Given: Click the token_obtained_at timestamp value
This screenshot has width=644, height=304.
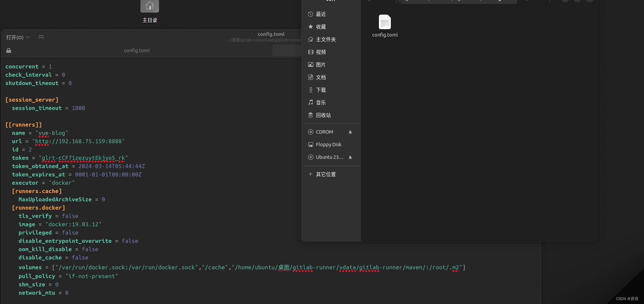Looking at the screenshot, I should [x=112, y=166].
